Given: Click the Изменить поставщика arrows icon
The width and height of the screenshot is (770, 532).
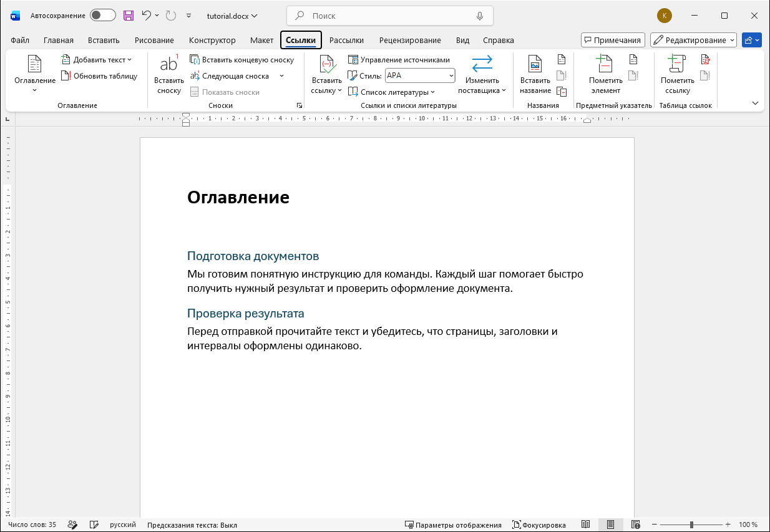Looking at the screenshot, I should click(482, 64).
